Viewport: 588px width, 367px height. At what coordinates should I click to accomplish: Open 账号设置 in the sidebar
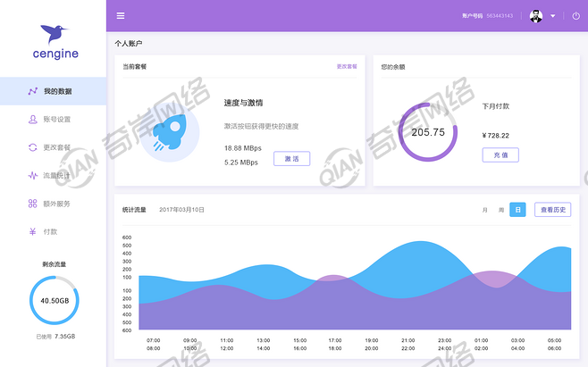pyautogui.click(x=56, y=119)
